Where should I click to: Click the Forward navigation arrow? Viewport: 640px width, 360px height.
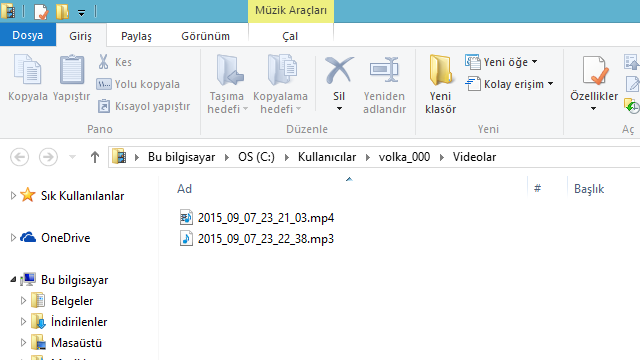tap(48, 157)
